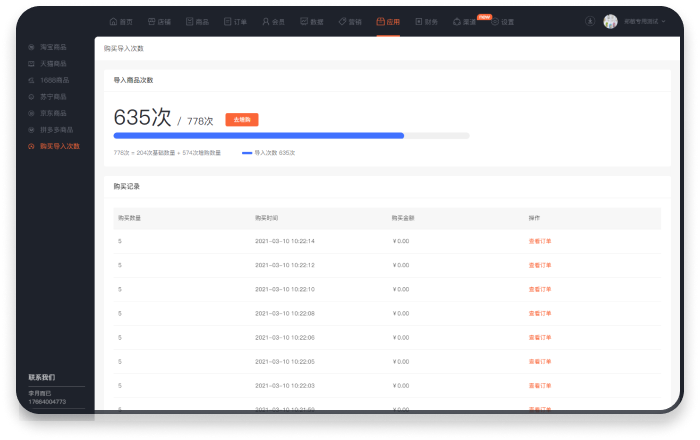Click the 设置 settings gear icon

pyautogui.click(x=494, y=21)
